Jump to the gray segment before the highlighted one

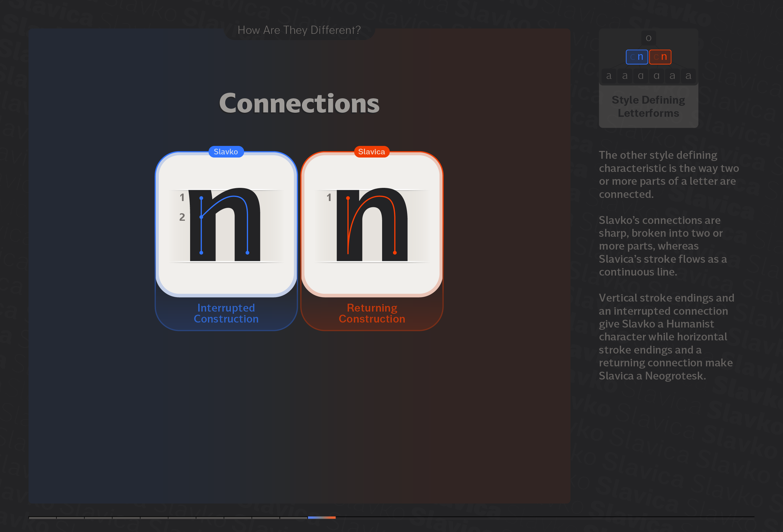293,518
